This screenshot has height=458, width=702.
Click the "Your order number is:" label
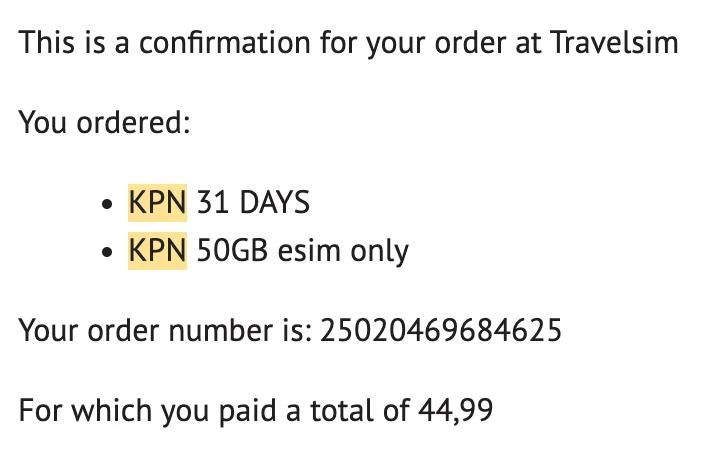[163, 330]
